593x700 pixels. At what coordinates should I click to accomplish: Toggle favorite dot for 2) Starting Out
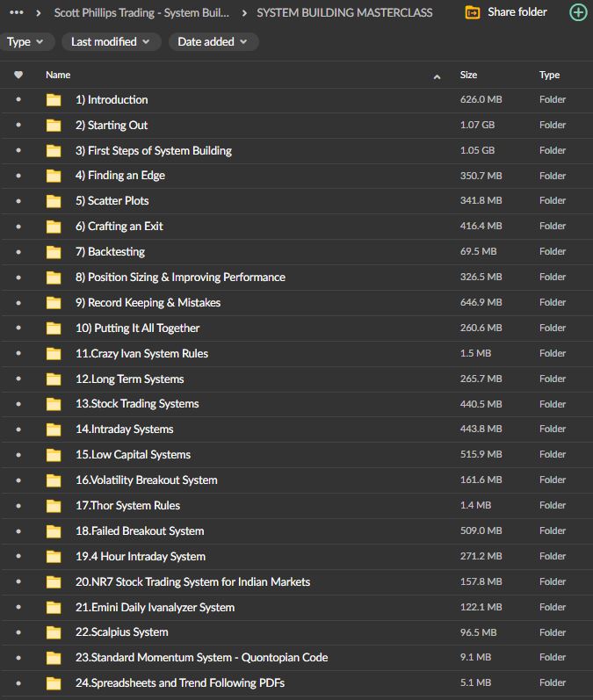[x=18, y=126]
